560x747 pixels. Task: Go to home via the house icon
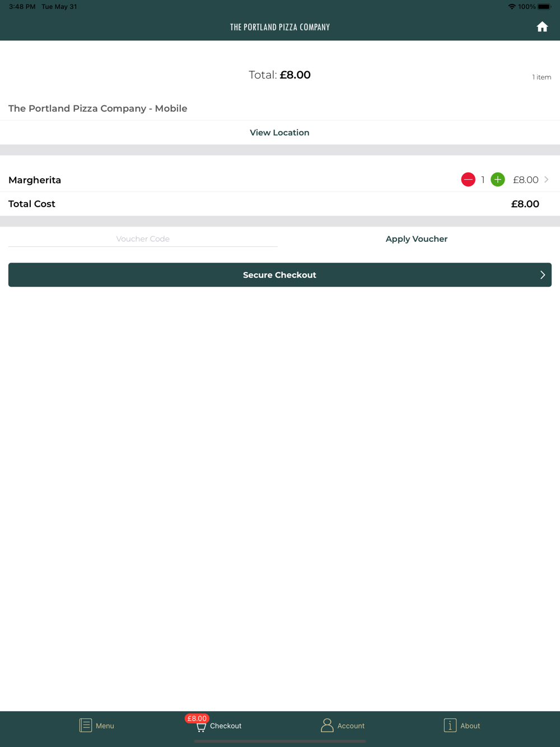tap(542, 27)
